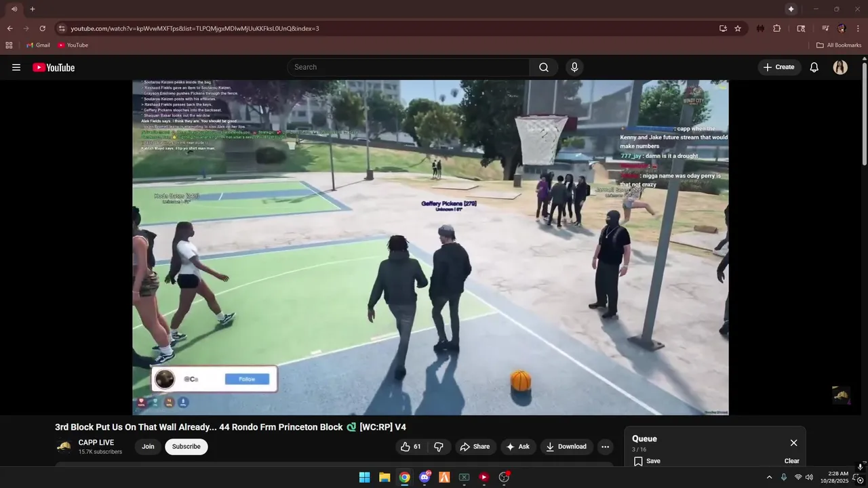
Task: Click the video player to pause
Action: (x=431, y=247)
